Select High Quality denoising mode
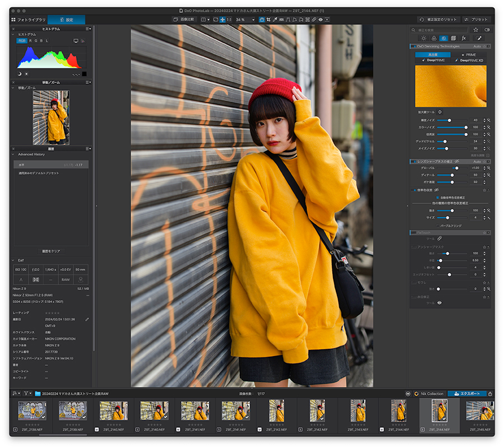This screenshot has height=448, width=504. click(433, 54)
